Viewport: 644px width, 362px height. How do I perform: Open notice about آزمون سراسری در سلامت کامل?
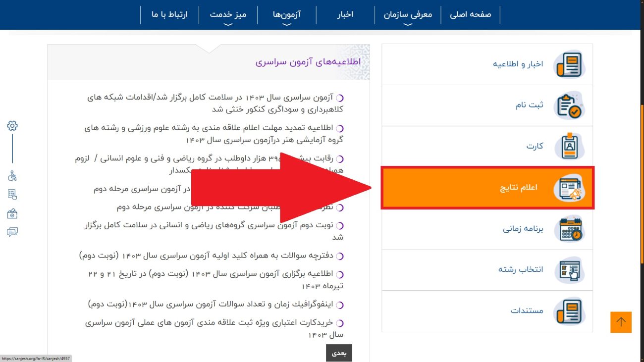[x=215, y=103]
